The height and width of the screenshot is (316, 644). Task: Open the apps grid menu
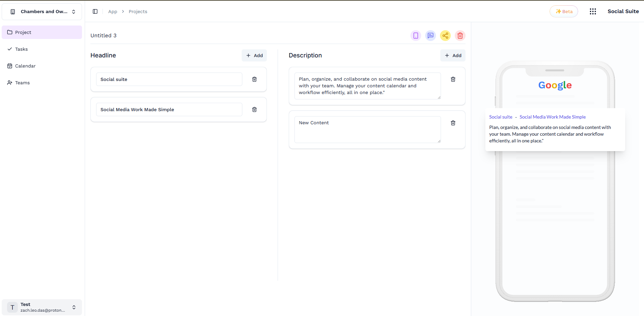tap(593, 11)
